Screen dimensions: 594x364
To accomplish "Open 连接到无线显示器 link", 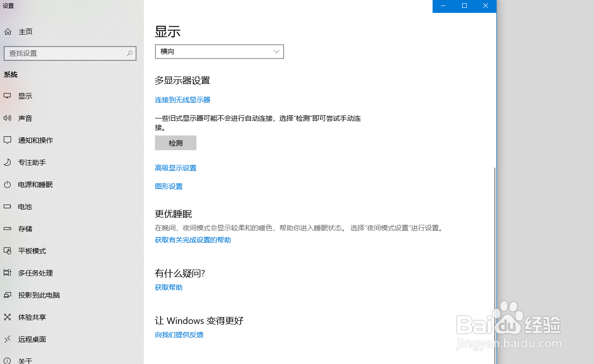I will 183,100.
